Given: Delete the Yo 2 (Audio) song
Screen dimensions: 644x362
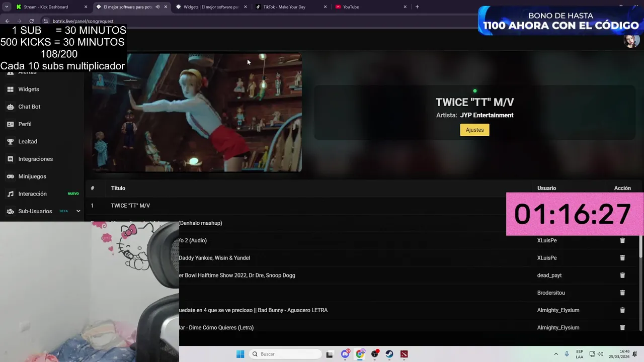Looking at the screenshot, I should tap(622, 240).
